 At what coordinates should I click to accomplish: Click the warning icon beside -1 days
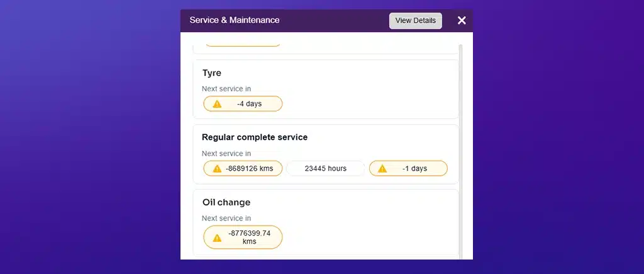[382, 169]
